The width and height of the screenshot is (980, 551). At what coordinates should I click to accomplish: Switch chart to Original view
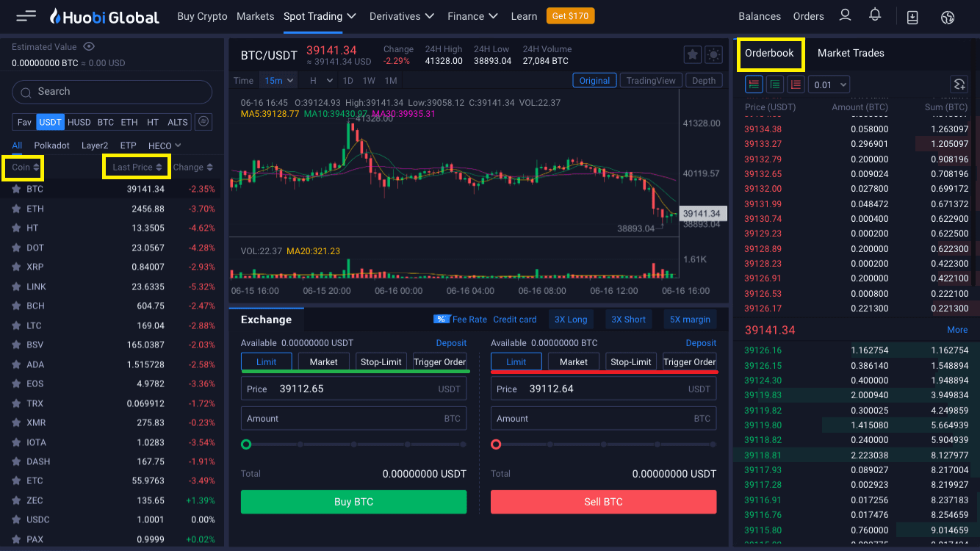[594, 81]
